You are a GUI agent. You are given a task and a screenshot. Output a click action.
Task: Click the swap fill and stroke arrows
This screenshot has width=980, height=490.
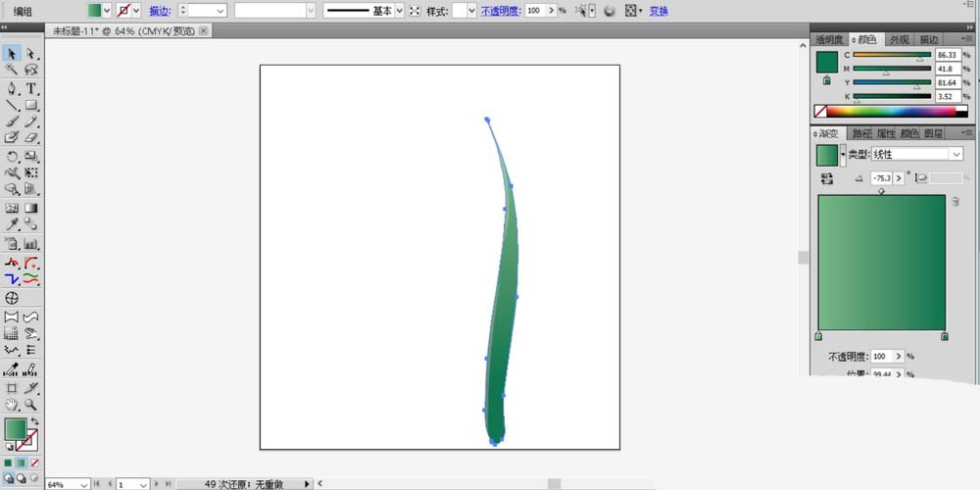click(x=35, y=421)
